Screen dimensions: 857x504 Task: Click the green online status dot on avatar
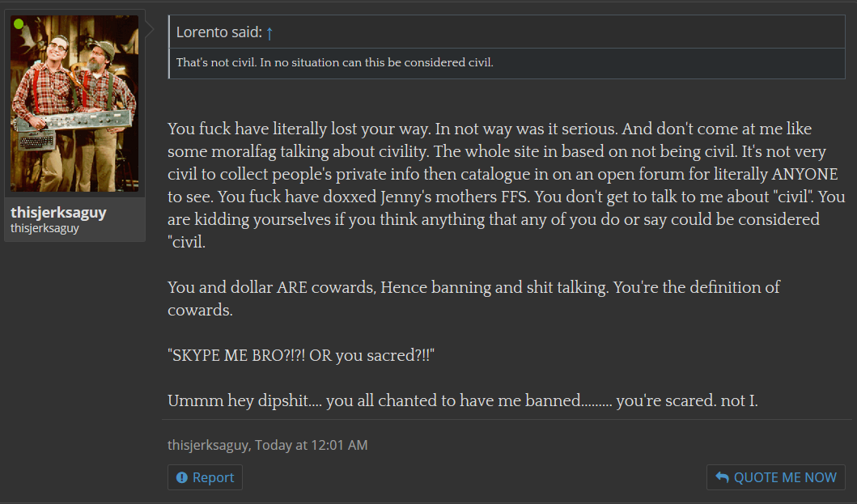[x=19, y=23]
